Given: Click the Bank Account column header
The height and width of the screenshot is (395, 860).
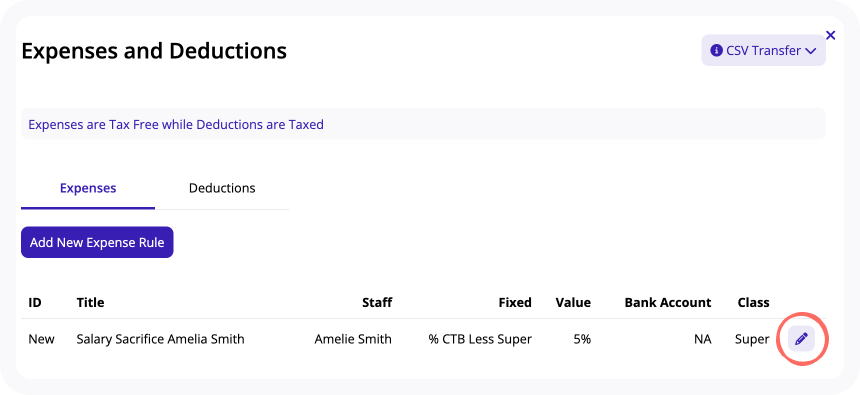Looking at the screenshot, I should point(668,302).
